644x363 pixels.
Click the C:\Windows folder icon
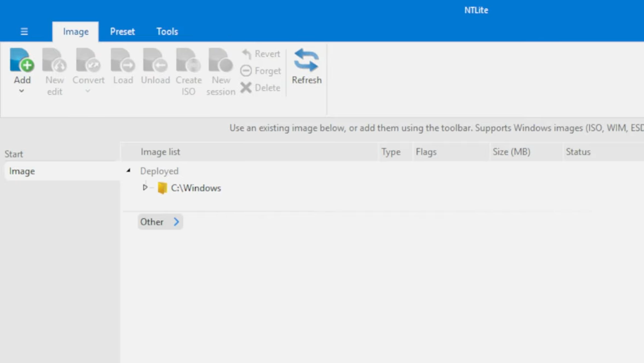(x=162, y=188)
